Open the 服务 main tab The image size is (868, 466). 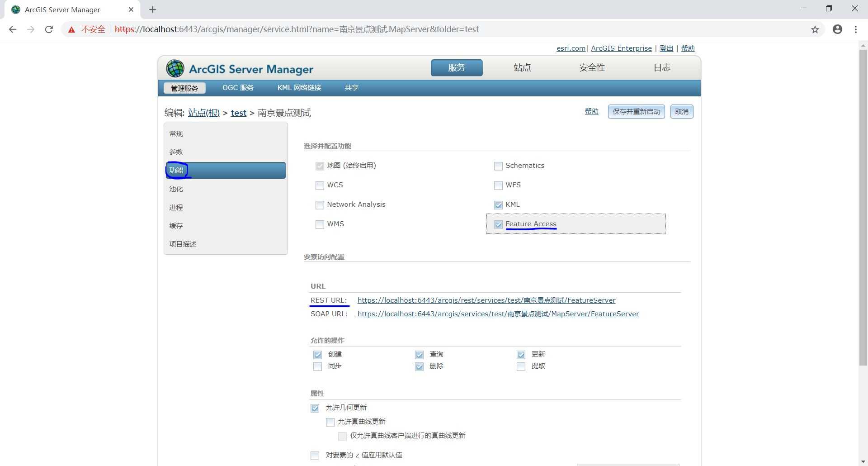point(457,68)
